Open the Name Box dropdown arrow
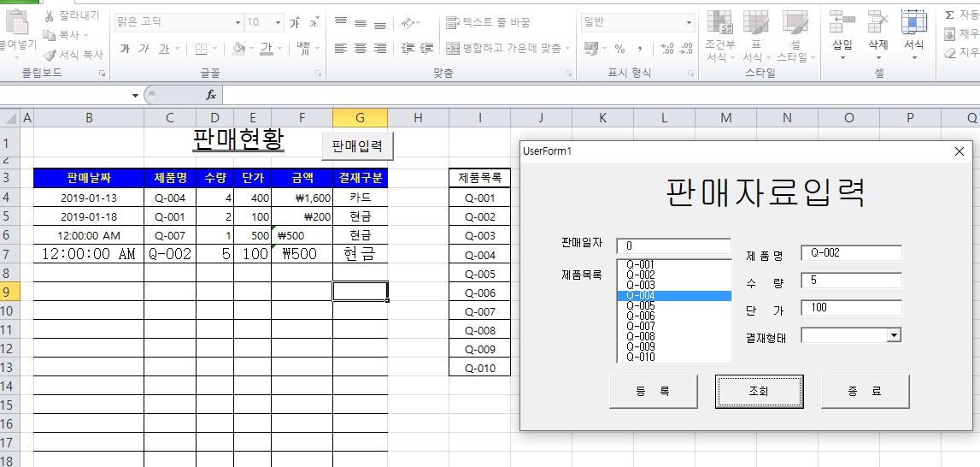 (x=135, y=95)
